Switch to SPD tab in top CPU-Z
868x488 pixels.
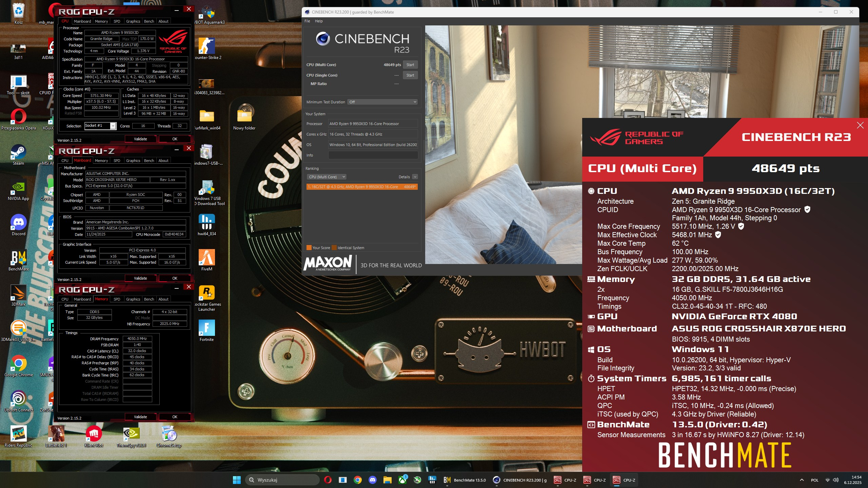(117, 21)
